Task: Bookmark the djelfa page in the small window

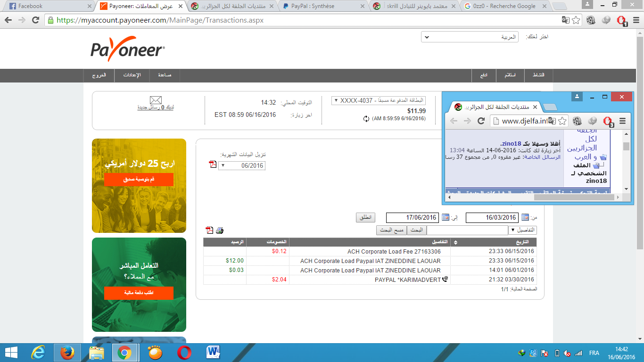Action: click(562, 121)
